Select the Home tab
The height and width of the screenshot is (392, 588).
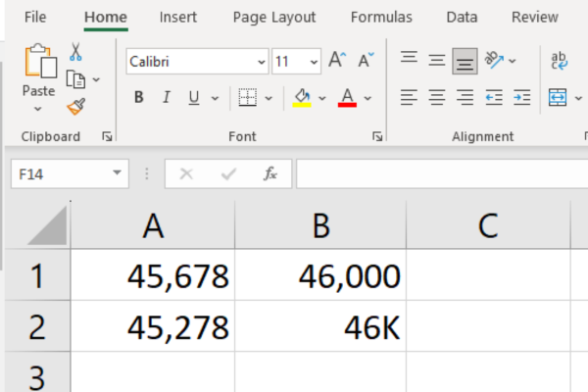pyautogui.click(x=106, y=18)
